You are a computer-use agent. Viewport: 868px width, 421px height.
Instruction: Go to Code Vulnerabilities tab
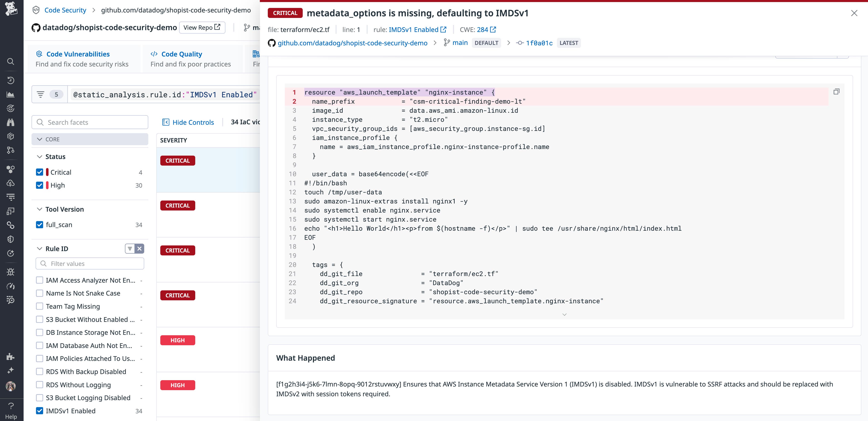pyautogui.click(x=78, y=54)
